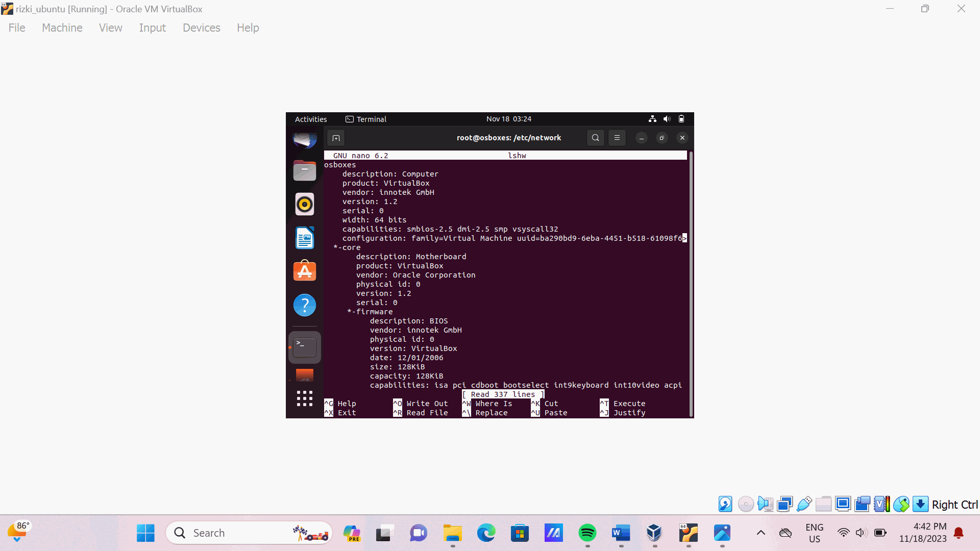Click the *-firmware line in nano
The image size is (980, 551).
coord(370,312)
